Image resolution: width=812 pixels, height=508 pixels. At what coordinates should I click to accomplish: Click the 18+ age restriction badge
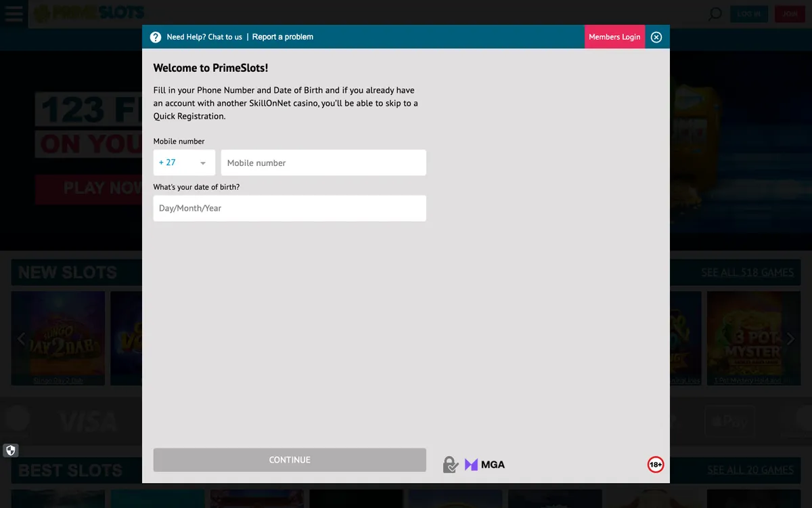[x=656, y=465]
